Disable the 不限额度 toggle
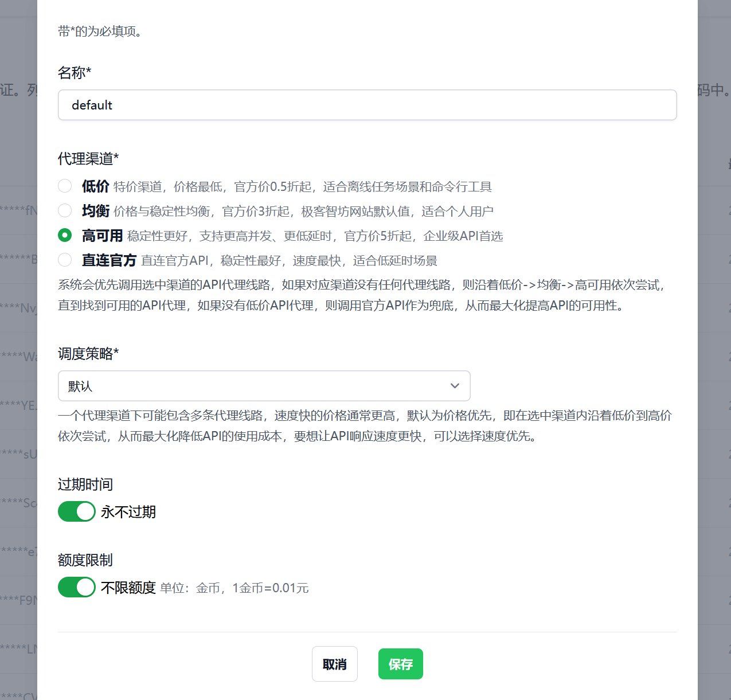 pos(76,587)
